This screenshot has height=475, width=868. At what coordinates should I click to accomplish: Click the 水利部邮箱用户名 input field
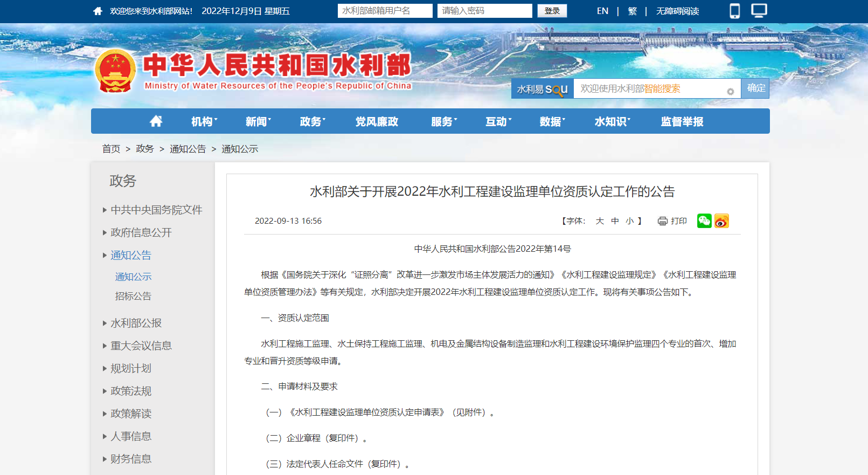tap(385, 11)
